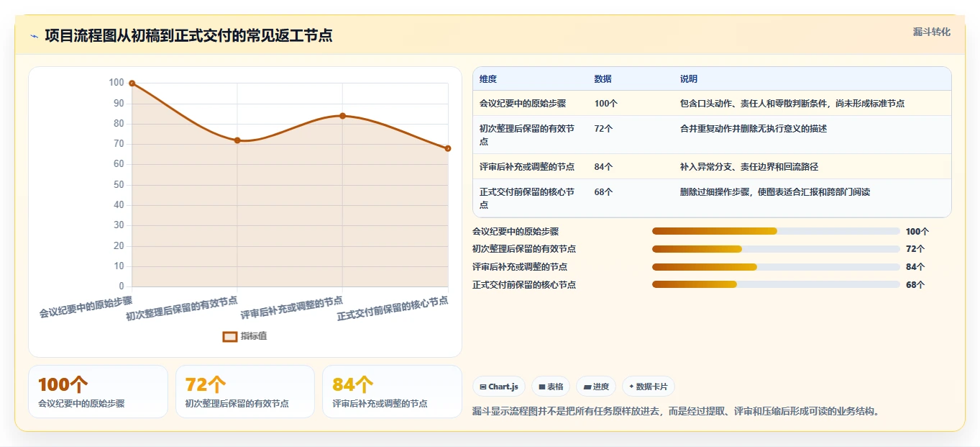Click the 会议纪要中的原始步骤 caption in the stat card
The image size is (980, 447).
pos(81,404)
